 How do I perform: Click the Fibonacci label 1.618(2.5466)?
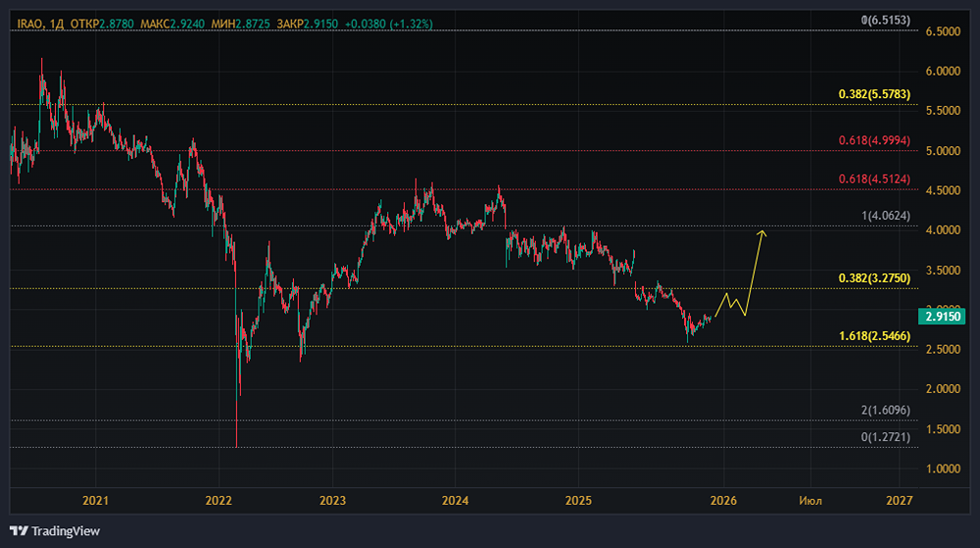(x=874, y=336)
